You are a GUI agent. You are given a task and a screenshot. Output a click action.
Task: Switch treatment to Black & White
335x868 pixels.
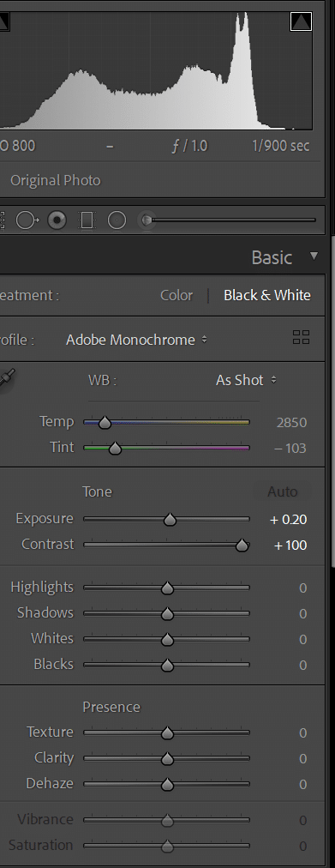coord(267,295)
